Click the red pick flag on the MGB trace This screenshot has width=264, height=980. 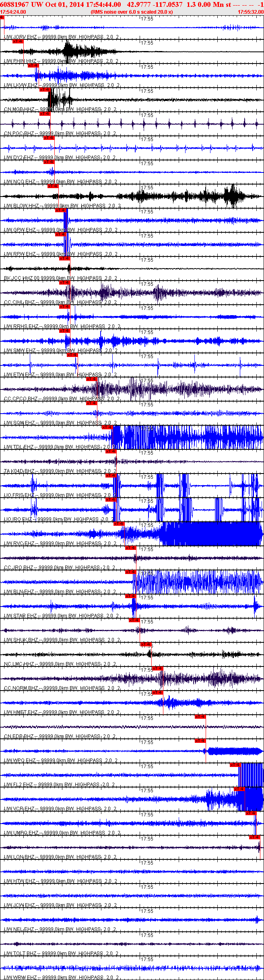click(x=45, y=90)
